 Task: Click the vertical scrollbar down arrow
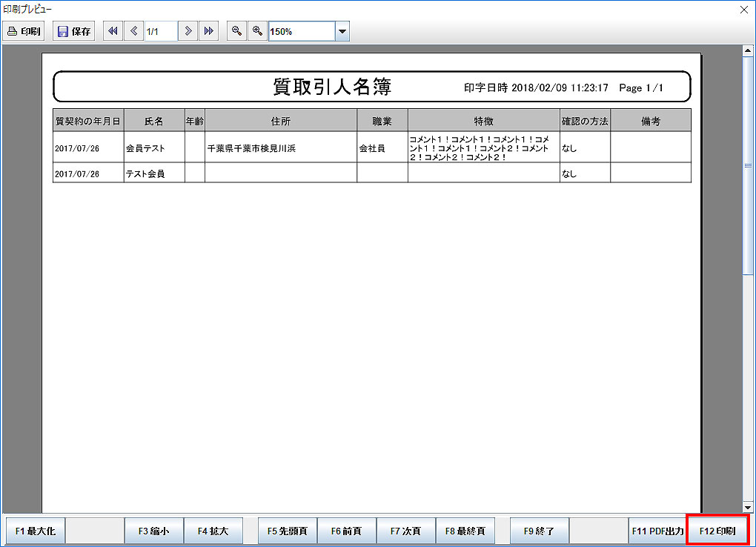pos(747,507)
